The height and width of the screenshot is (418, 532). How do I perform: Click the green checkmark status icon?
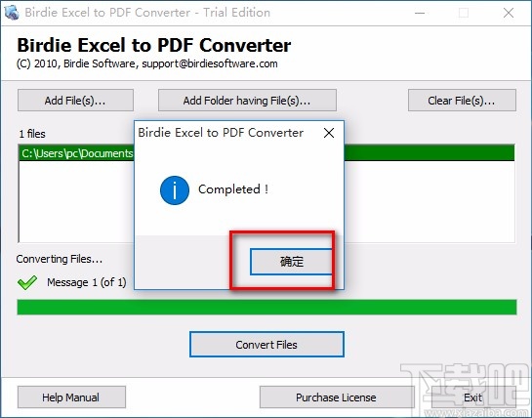pos(27,282)
